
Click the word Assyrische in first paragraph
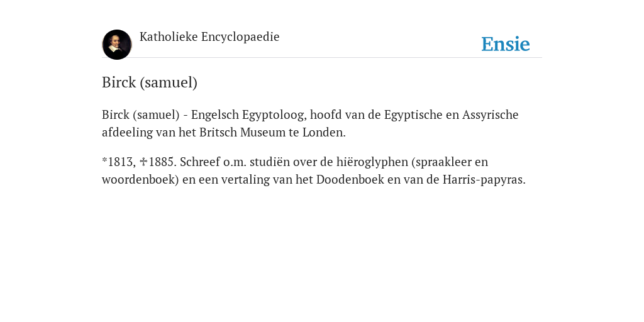pos(491,114)
